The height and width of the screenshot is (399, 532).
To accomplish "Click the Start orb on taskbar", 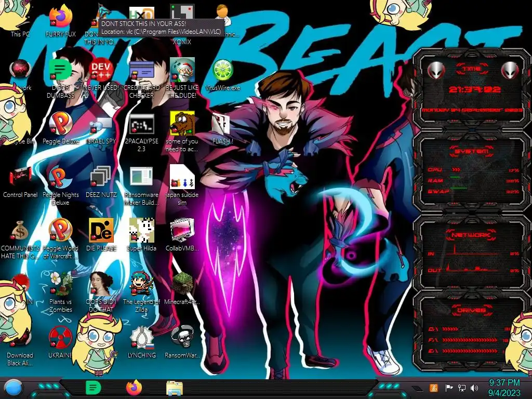I will click(x=14, y=389).
